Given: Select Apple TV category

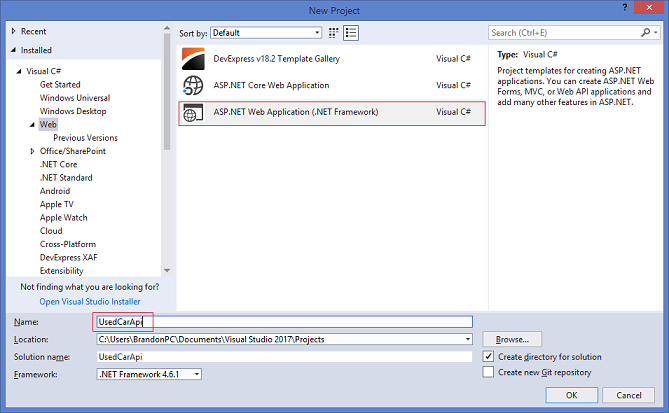Looking at the screenshot, I should (x=57, y=204).
